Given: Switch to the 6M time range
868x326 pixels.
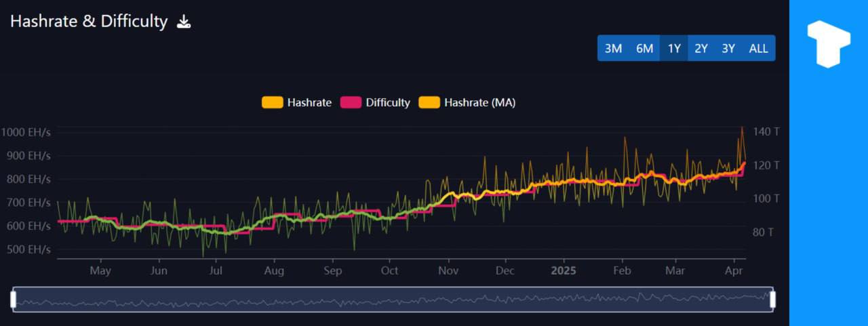Looking at the screenshot, I should pyautogui.click(x=644, y=48).
